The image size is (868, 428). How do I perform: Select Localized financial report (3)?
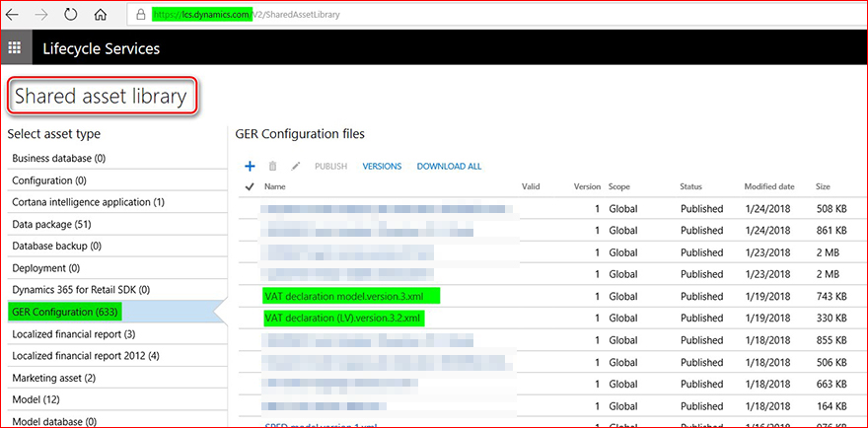pyautogui.click(x=116, y=334)
